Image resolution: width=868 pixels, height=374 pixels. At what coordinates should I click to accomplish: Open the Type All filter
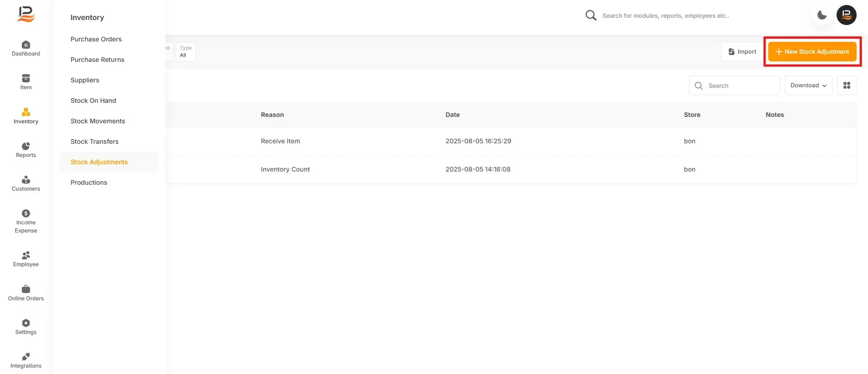(x=186, y=51)
